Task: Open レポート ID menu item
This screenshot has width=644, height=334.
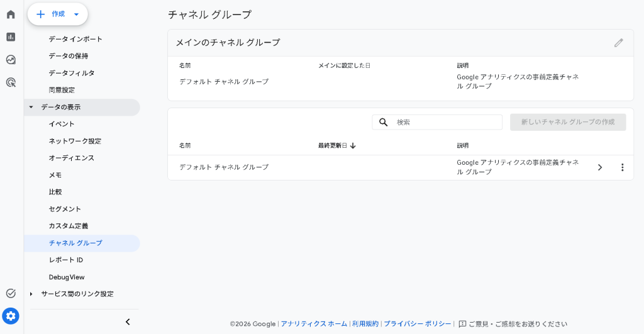Action: click(x=65, y=260)
